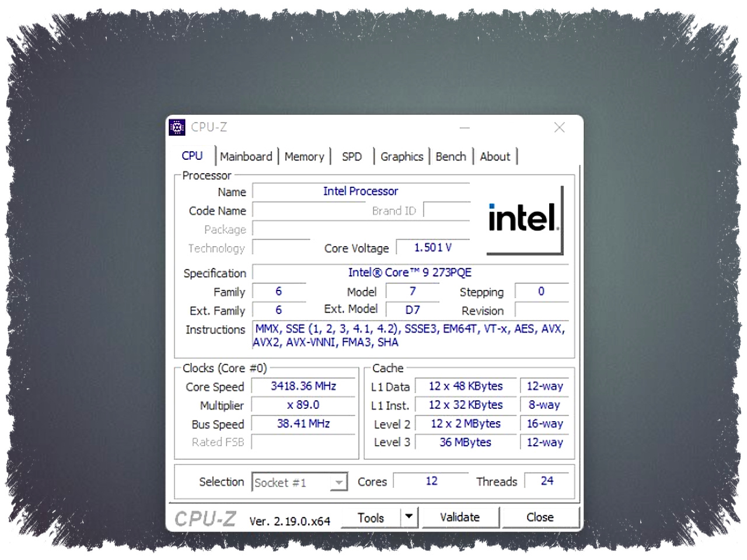
Task: Go to the Graphics tab
Action: (x=402, y=157)
